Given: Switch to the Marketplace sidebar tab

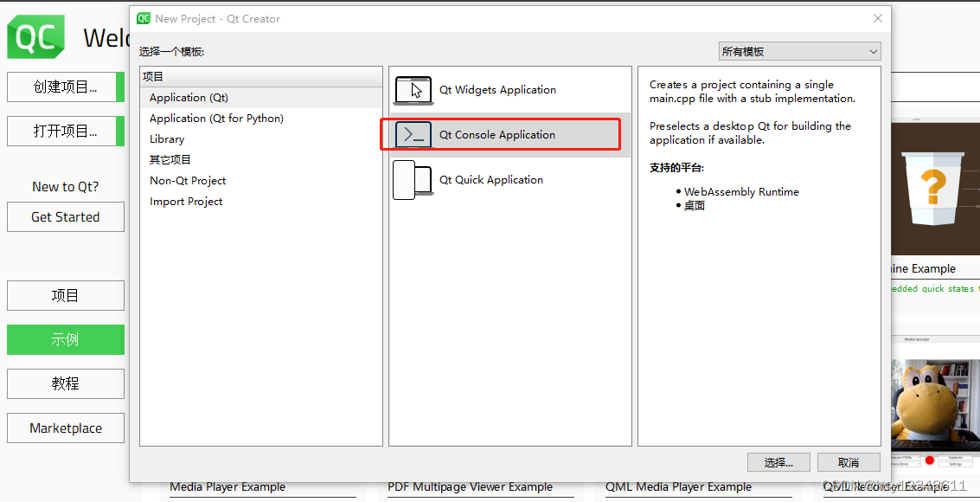Looking at the screenshot, I should tap(65, 428).
